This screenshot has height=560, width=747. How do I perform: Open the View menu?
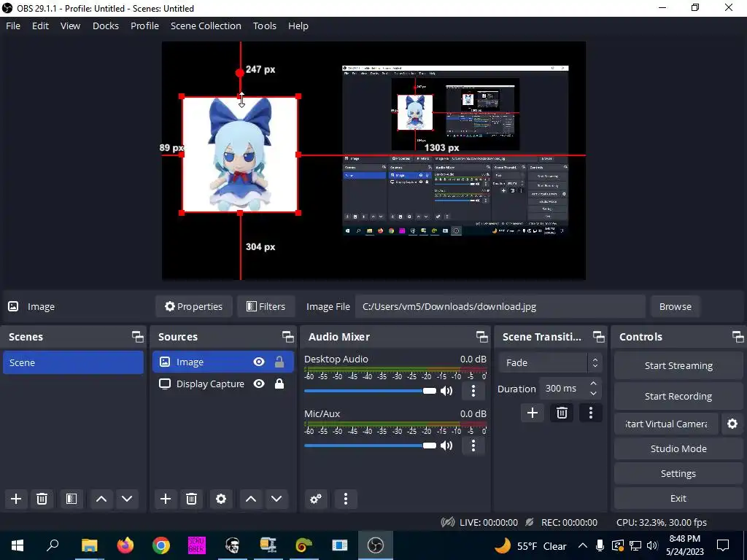point(70,26)
